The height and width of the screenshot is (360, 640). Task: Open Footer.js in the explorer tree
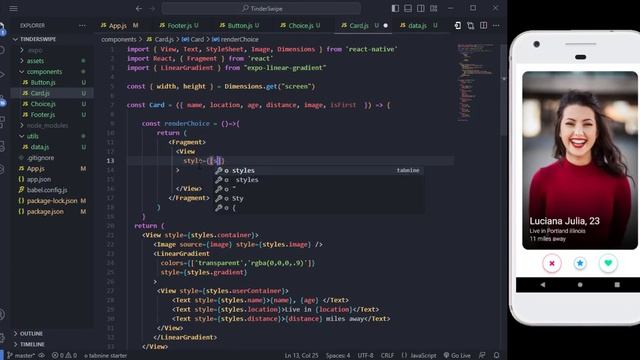coord(43,115)
